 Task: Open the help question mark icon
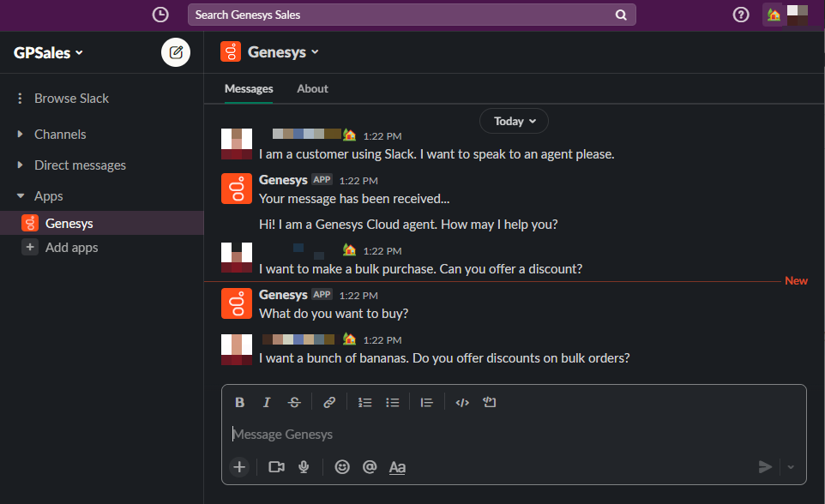pos(741,15)
